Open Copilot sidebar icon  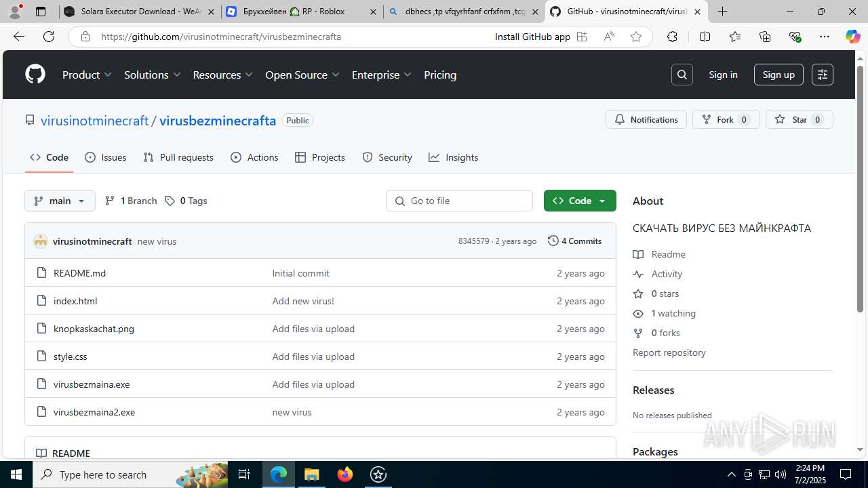(x=852, y=37)
